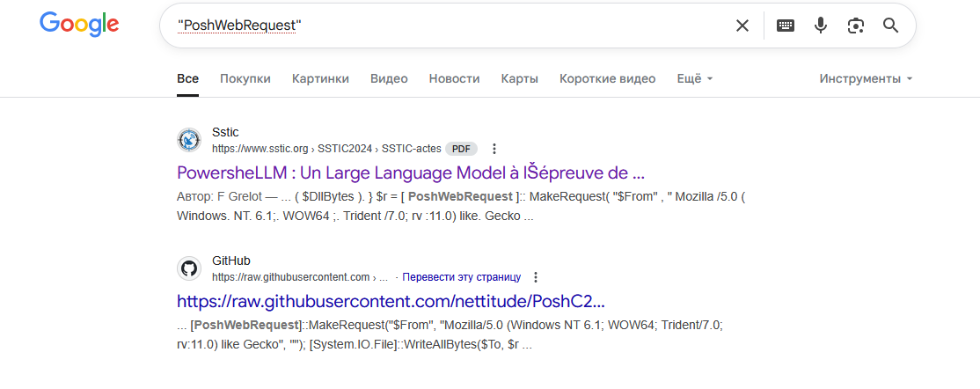This screenshot has height=389, width=980.
Task: Open the Инструменты dropdown
Action: [867, 79]
